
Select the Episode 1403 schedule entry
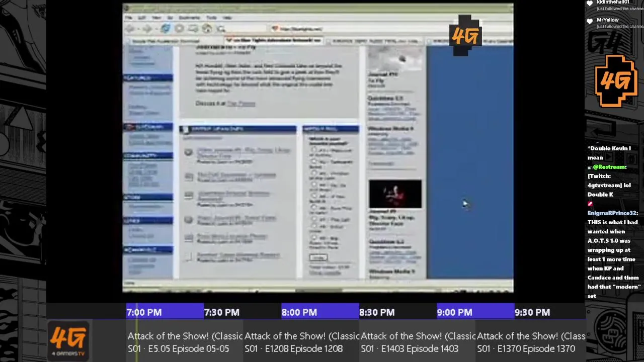click(418, 342)
